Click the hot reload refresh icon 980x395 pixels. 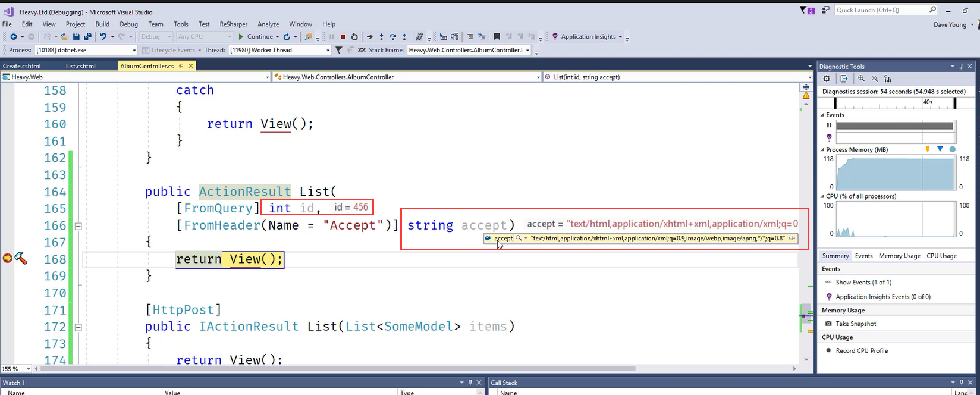[287, 37]
